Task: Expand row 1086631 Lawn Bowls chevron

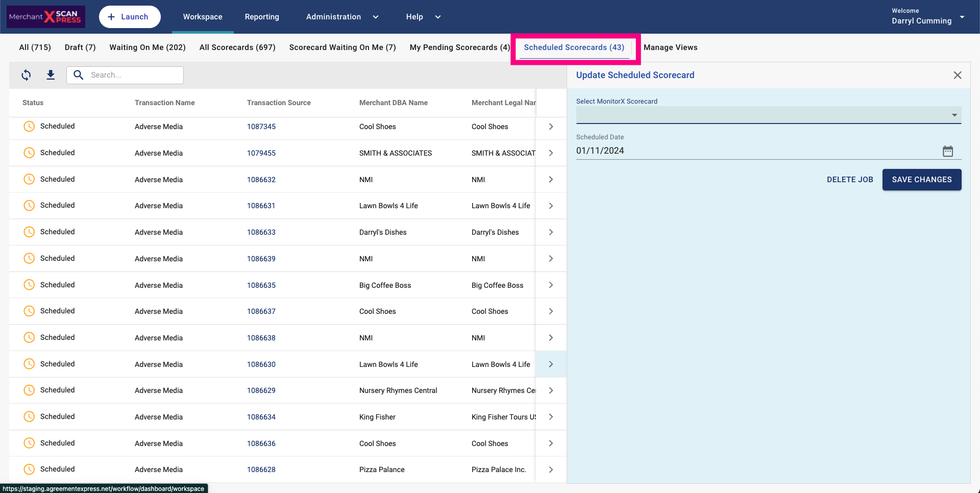Action: pyautogui.click(x=551, y=206)
